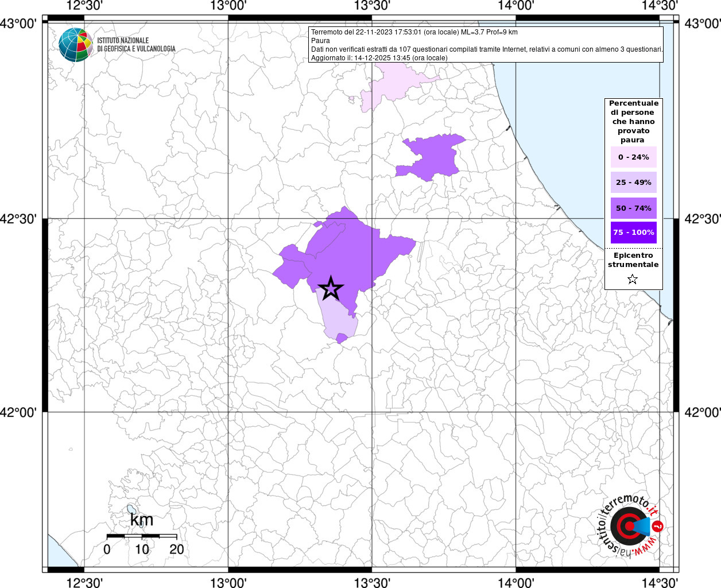Click the 'Dati non verificati' info line
Viewport: 721px width, 588px height.
[487, 49]
